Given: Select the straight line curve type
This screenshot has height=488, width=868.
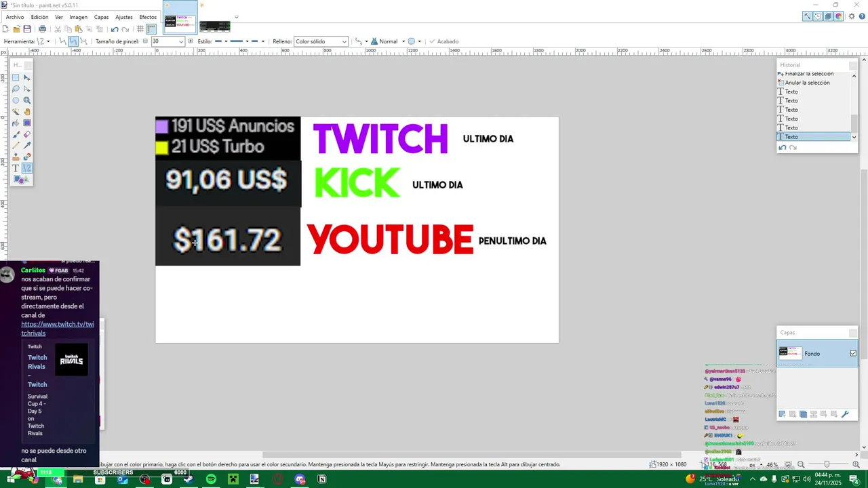Looking at the screenshot, I should point(62,41).
